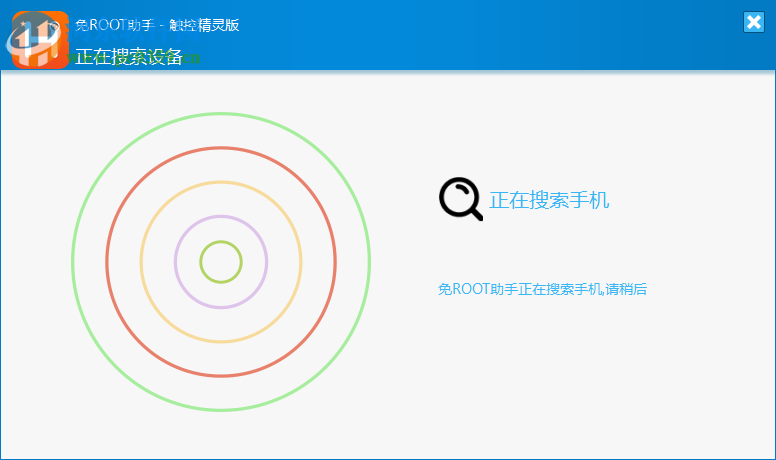Click the 免ROOT助手正在搜索手机,请稍后 message

[542, 289]
